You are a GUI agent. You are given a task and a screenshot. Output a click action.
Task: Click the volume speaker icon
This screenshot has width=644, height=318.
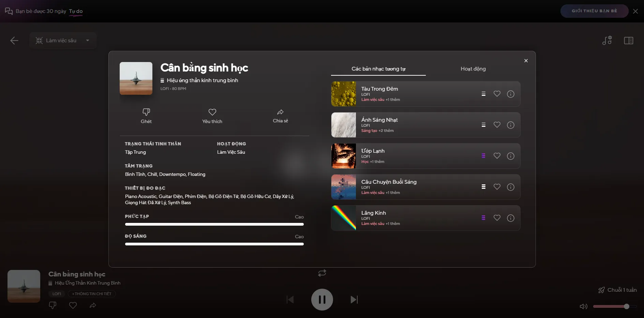point(583,306)
